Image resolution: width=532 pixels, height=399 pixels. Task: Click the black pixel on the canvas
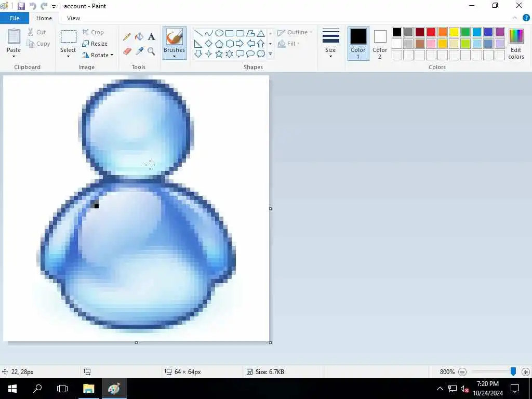tap(96, 206)
